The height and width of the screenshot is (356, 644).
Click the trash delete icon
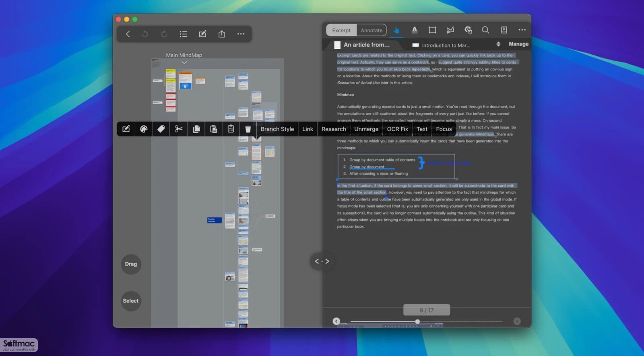tap(248, 129)
